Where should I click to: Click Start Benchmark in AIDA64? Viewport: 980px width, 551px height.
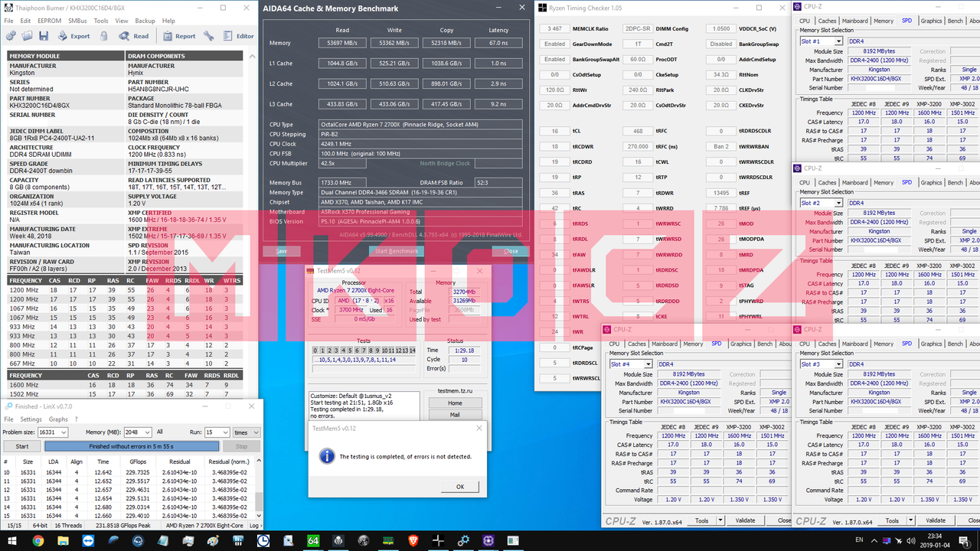click(x=396, y=251)
